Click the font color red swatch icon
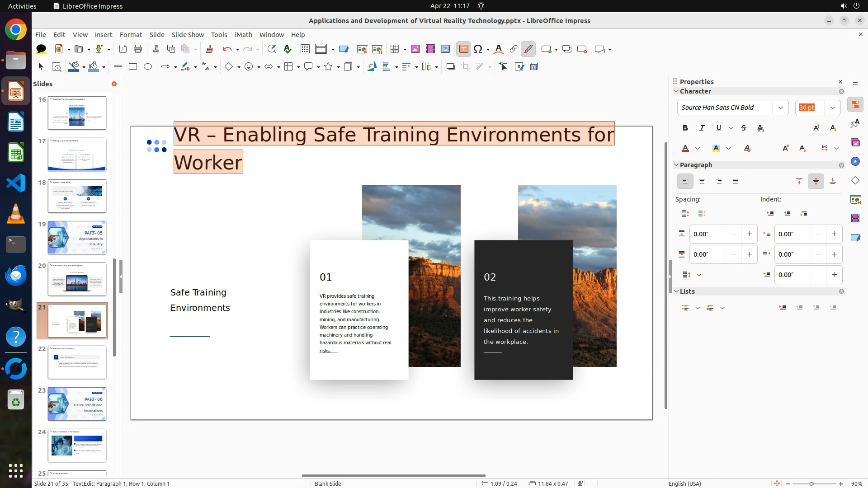Screen dimensions: 868x488 (685, 149)
